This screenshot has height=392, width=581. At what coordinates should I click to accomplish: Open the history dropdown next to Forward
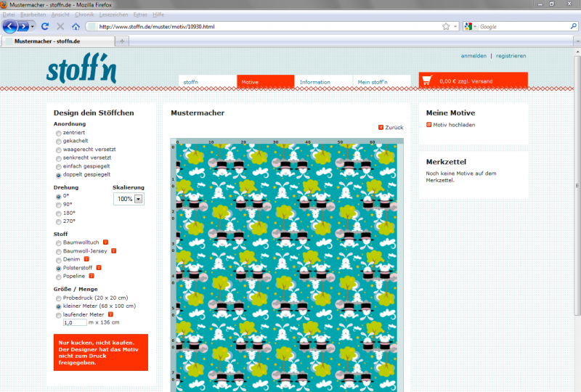coord(33,27)
